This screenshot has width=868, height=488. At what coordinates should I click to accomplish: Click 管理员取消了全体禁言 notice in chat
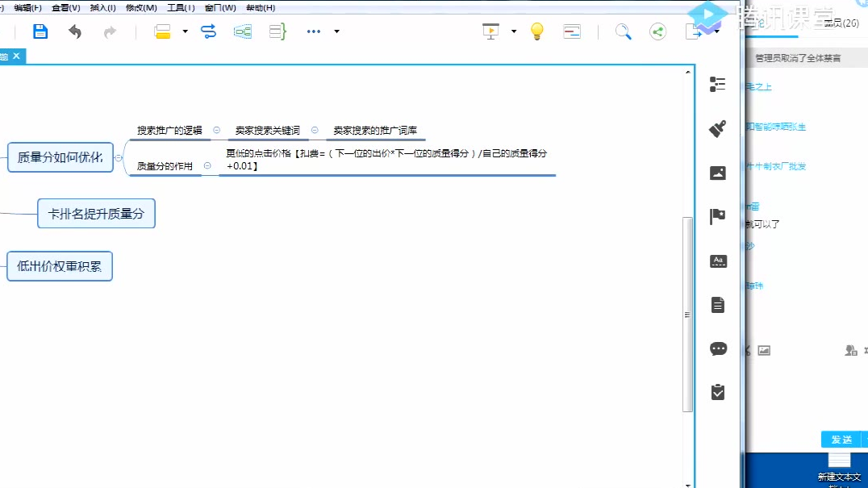(x=798, y=58)
